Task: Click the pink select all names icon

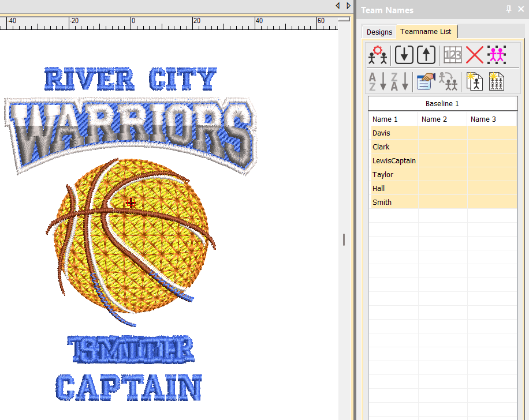Action: (x=496, y=55)
